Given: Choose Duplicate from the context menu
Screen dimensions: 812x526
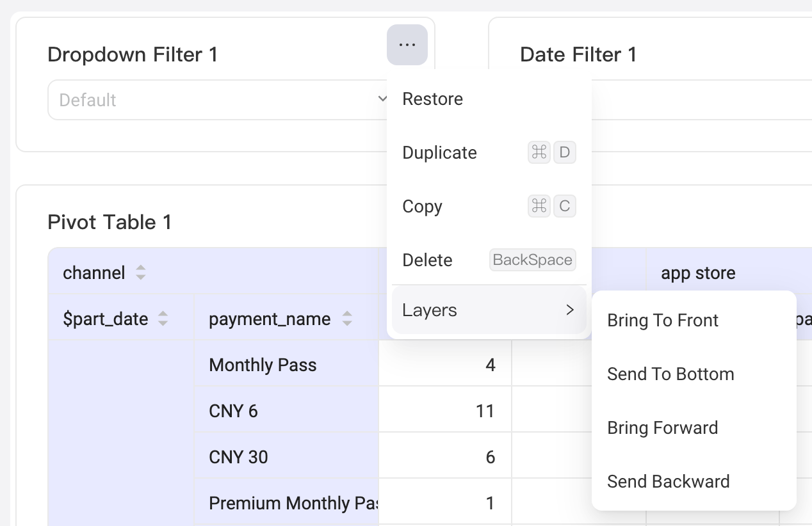Looking at the screenshot, I should tap(489, 153).
